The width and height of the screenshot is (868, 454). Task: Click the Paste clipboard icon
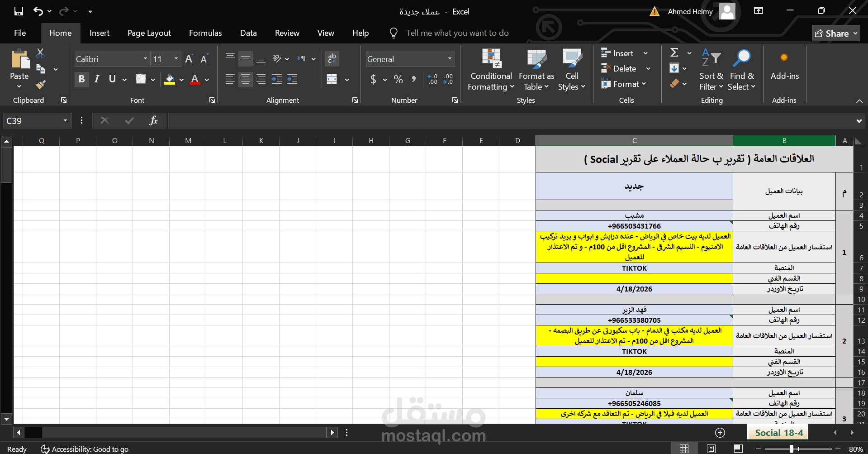(19, 59)
